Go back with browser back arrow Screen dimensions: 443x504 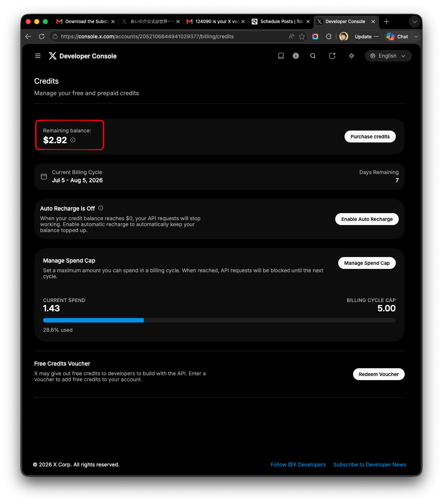[28, 36]
